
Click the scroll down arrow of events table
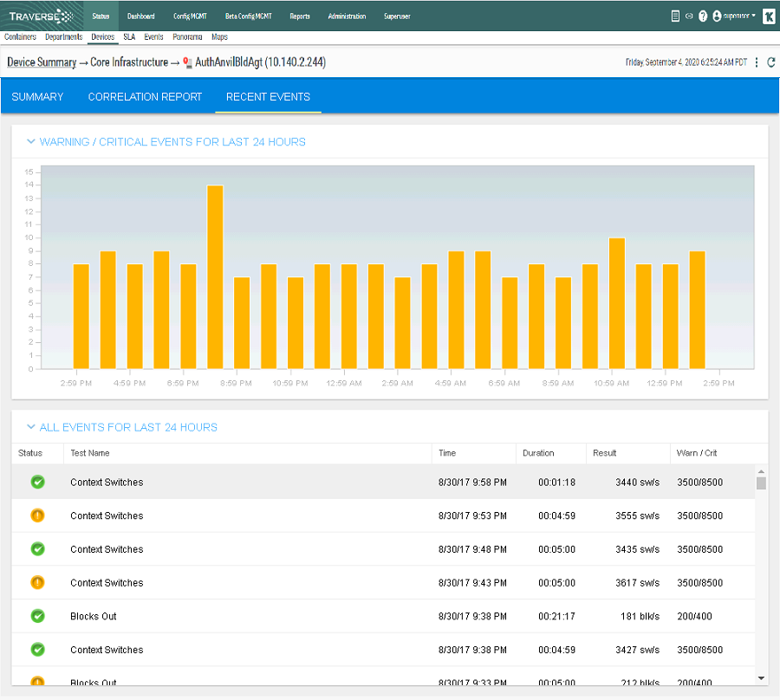pos(761,678)
